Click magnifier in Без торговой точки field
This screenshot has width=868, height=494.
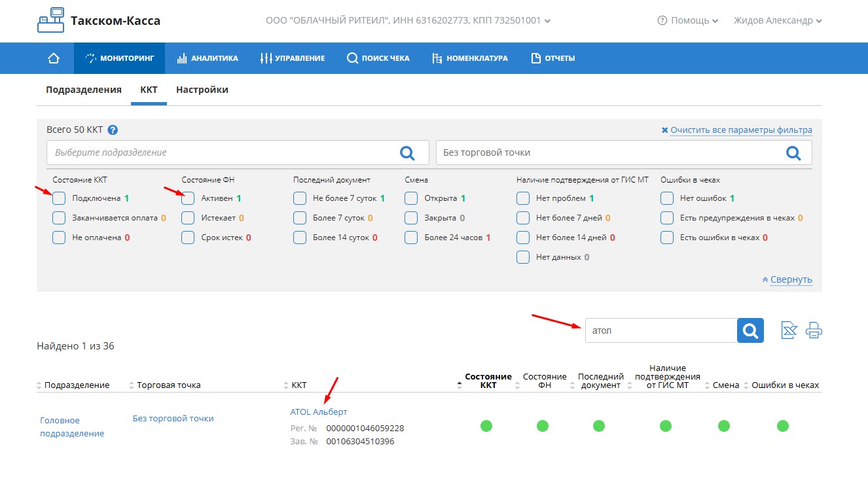coord(793,152)
